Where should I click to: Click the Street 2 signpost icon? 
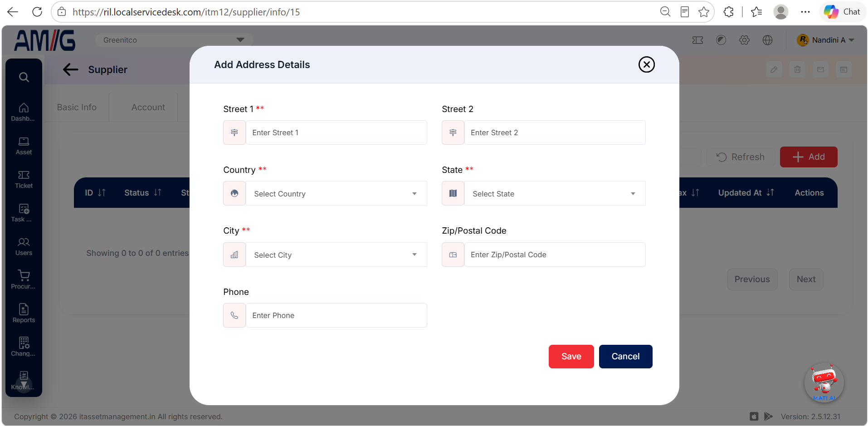point(453,132)
